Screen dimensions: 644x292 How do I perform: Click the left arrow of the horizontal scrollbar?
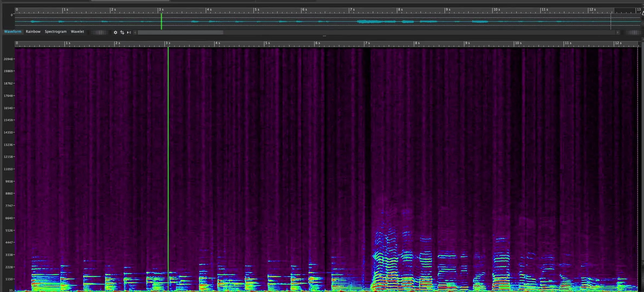point(135,32)
